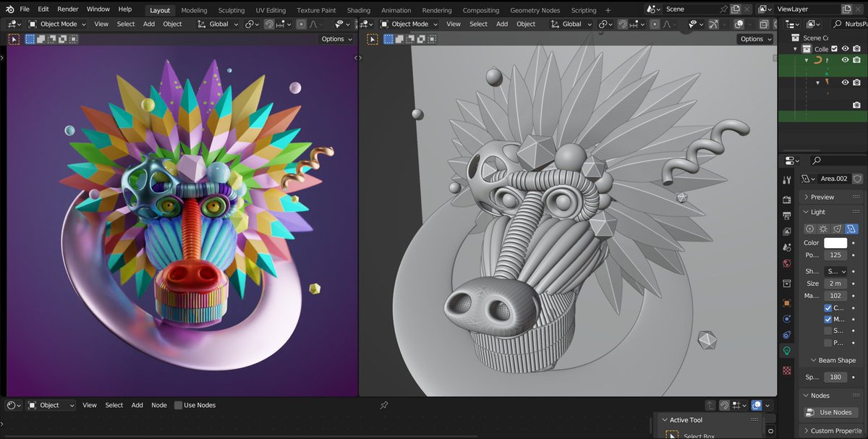Click the Size field showing 2 m
Image resolution: width=868 pixels, height=439 pixels.
(835, 284)
